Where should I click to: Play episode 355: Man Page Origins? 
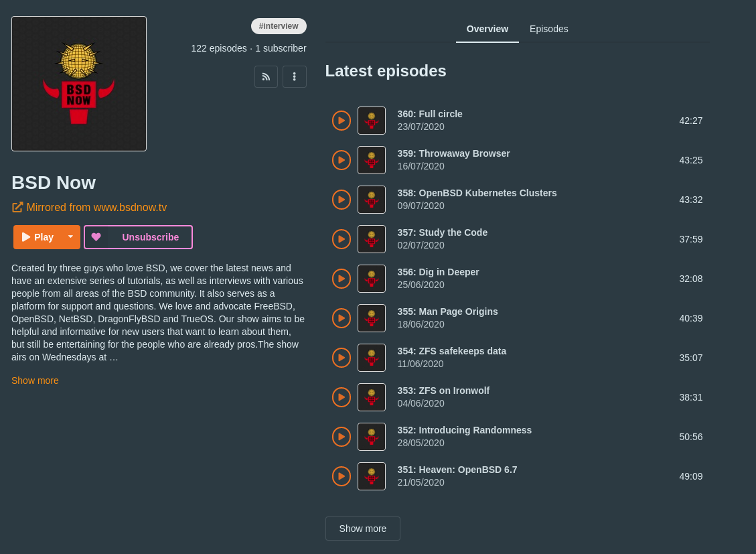[342, 318]
